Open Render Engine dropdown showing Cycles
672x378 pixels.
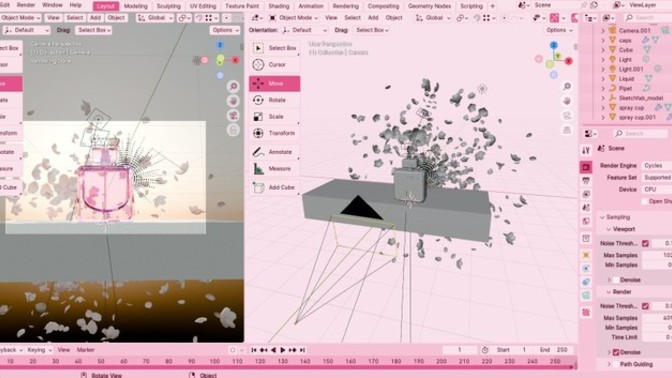pyautogui.click(x=657, y=165)
